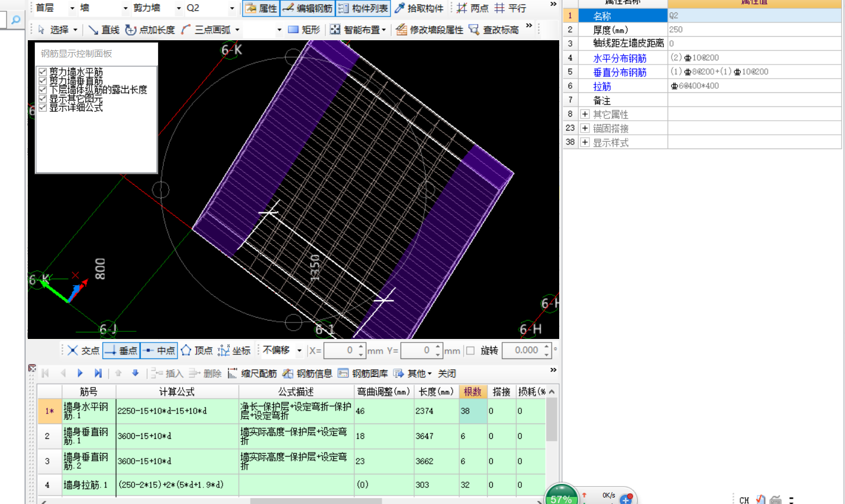Click 插入 to insert a rebar row
Screen dimensions: 845x504
tap(167, 373)
